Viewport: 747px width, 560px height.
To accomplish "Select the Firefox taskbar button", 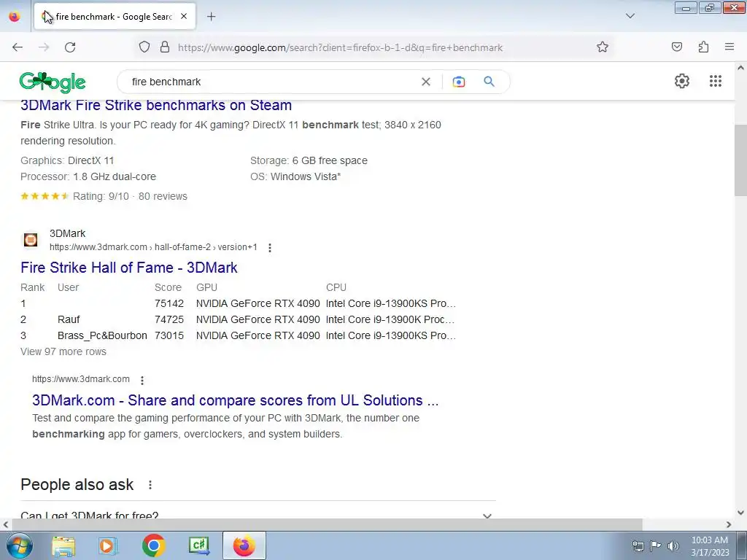I will click(244, 545).
